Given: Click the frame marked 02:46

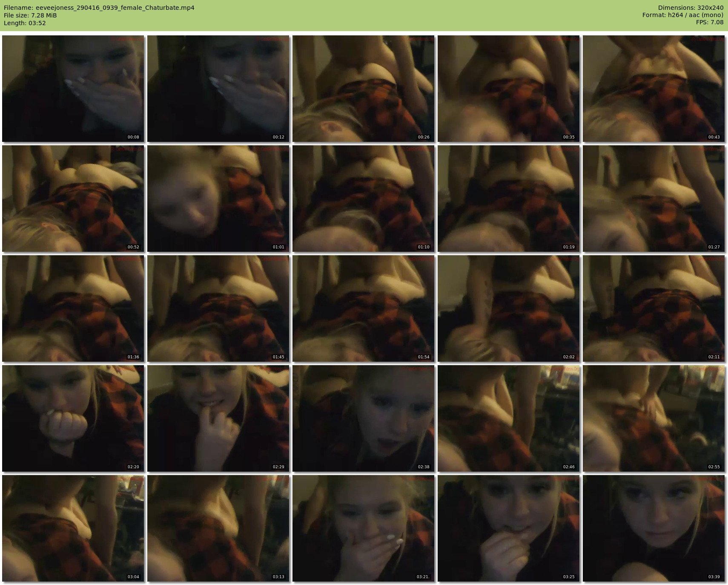Looking at the screenshot, I should click(x=509, y=418).
